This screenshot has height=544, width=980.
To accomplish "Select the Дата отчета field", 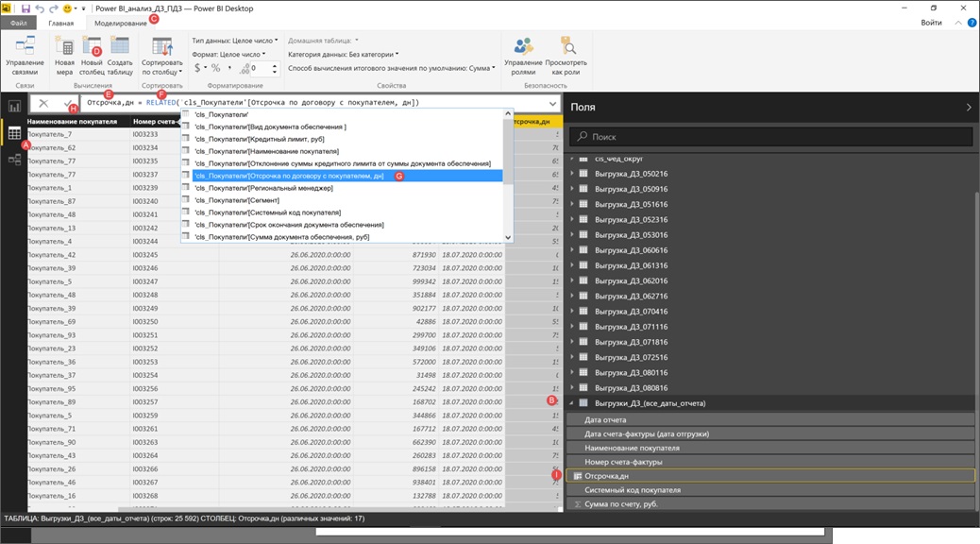I will click(770, 420).
